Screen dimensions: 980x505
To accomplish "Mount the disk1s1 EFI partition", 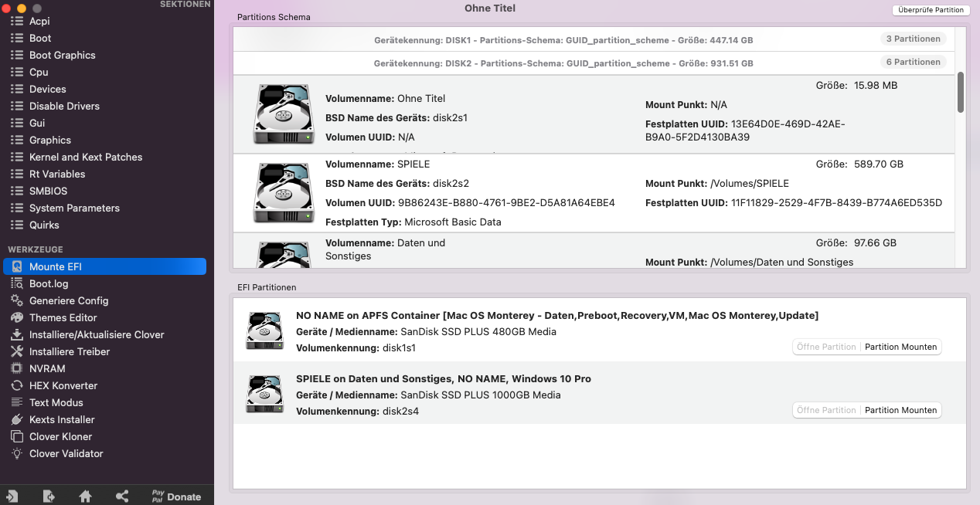I will [901, 347].
